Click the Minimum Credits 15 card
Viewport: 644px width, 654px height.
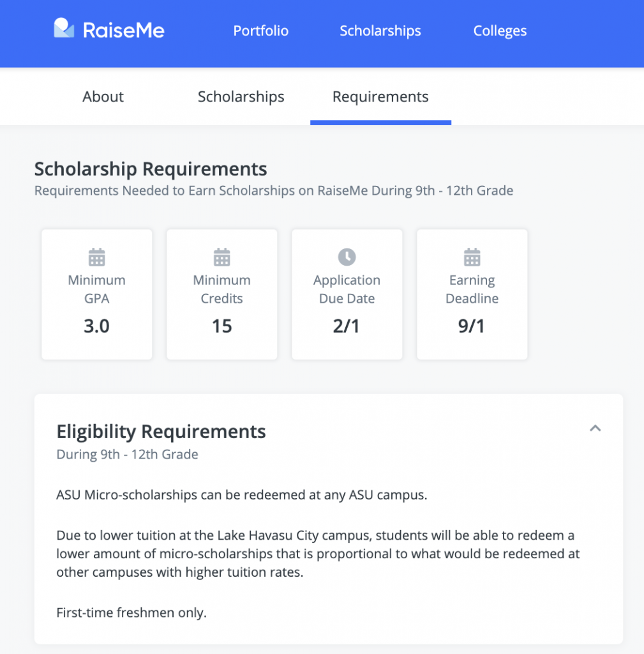pos(221,294)
